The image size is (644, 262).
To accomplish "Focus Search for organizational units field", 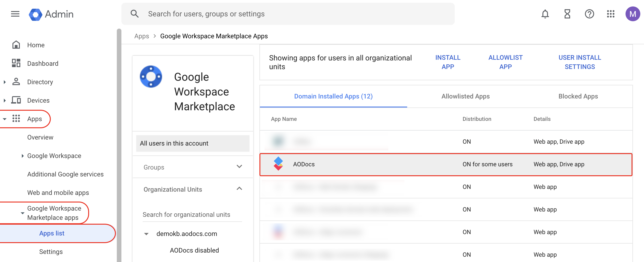I will pyautogui.click(x=192, y=214).
